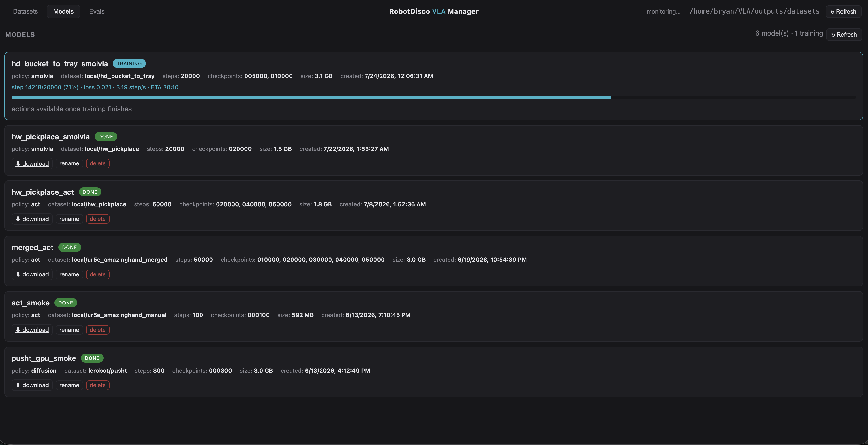Viewport: 868px width, 445px height.
Task: Rename the hw_pickplace_act model
Action: tap(69, 219)
